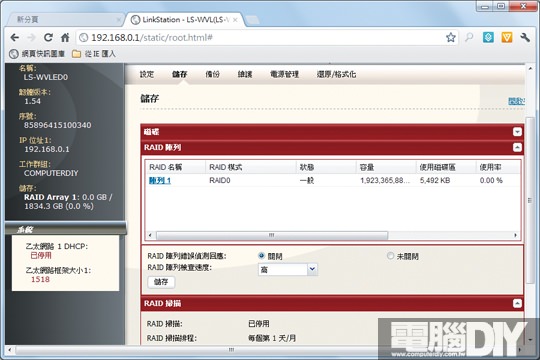Click the 已停用 DHCP status in sidebar
Screen dimensions: 540x360
41,256
